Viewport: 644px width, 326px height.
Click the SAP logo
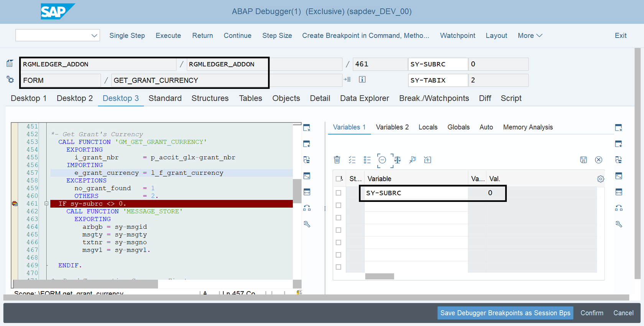[x=58, y=11]
